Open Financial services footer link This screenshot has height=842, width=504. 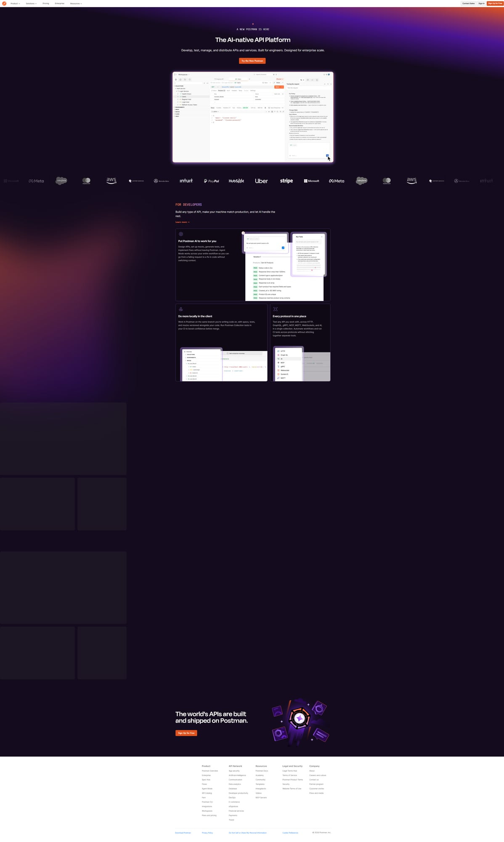click(236, 811)
